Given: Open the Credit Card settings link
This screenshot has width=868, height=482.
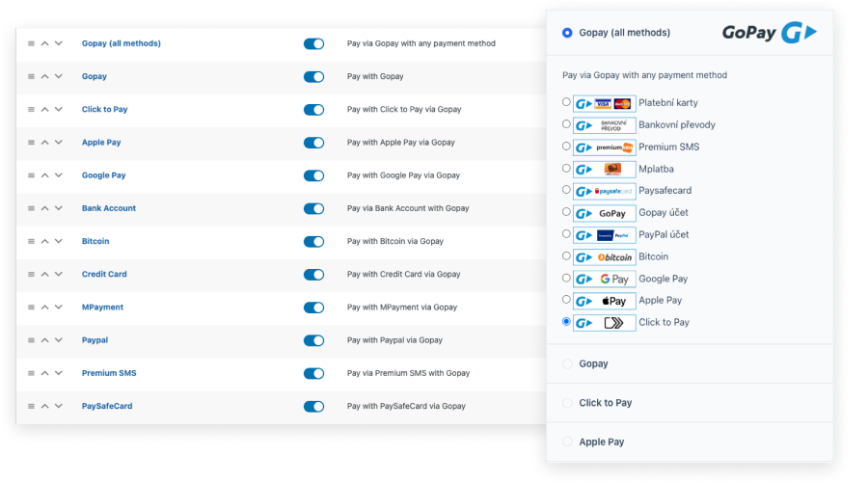Looking at the screenshot, I should click(x=104, y=274).
